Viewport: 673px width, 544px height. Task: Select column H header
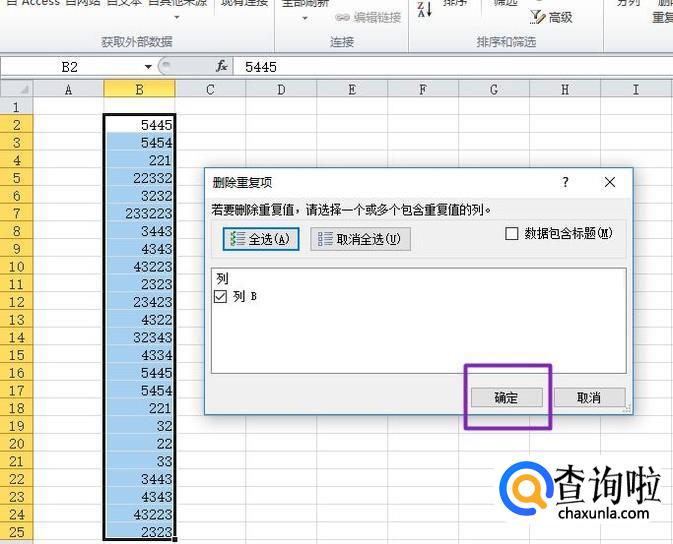(565, 89)
